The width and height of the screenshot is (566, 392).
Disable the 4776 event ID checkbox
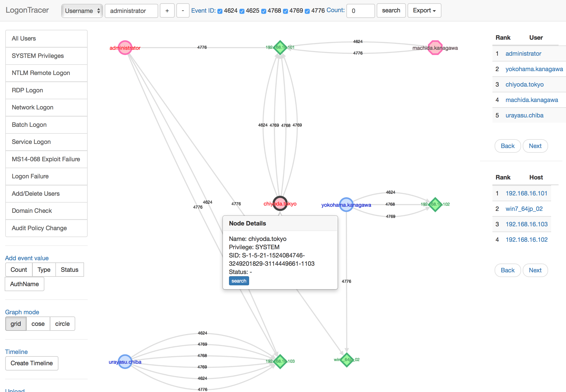[x=307, y=11]
